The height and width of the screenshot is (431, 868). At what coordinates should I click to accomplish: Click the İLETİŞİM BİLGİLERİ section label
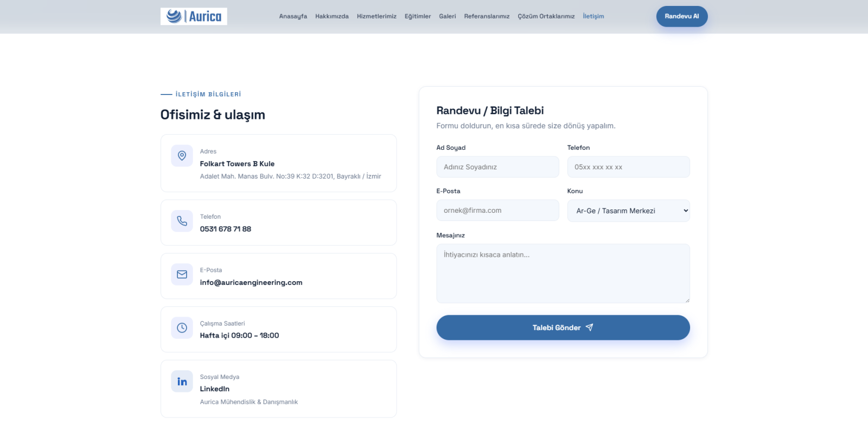pos(208,94)
